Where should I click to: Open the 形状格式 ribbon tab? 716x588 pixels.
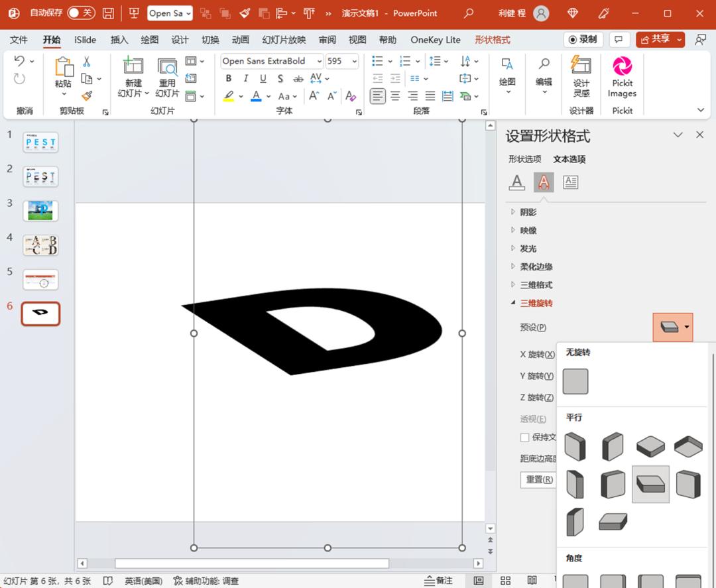pyautogui.click(x=493, y=39)
